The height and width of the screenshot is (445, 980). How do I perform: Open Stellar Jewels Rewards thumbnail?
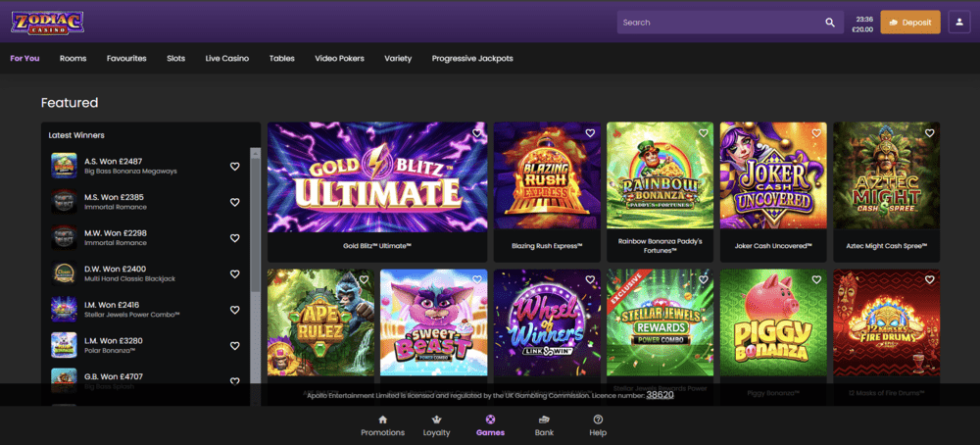(x=660, y=322)
